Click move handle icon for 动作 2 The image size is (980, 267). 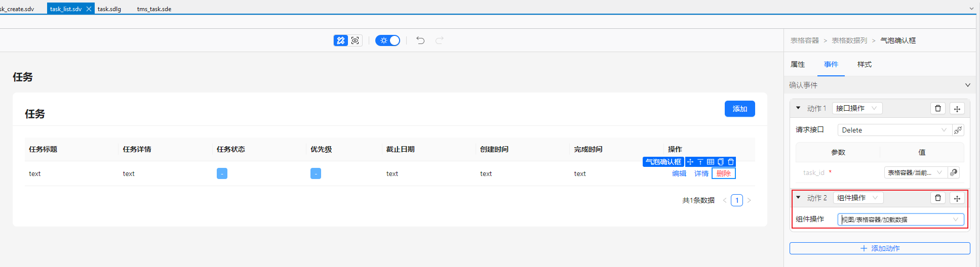click(957, 198)
